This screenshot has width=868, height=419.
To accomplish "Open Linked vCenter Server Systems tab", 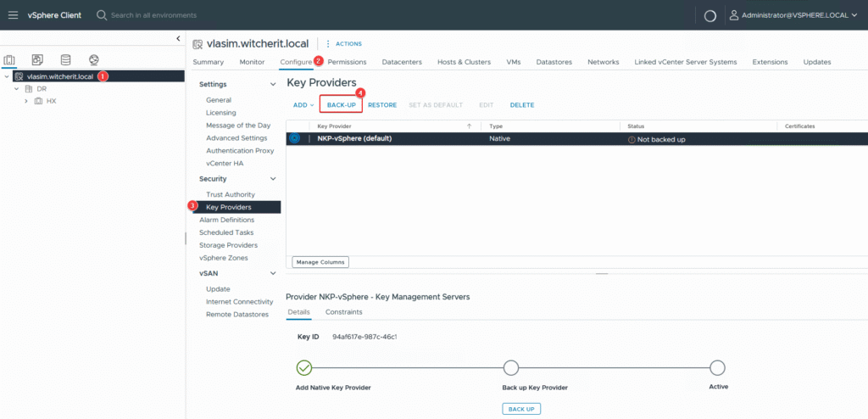I will tap(685, 62).
